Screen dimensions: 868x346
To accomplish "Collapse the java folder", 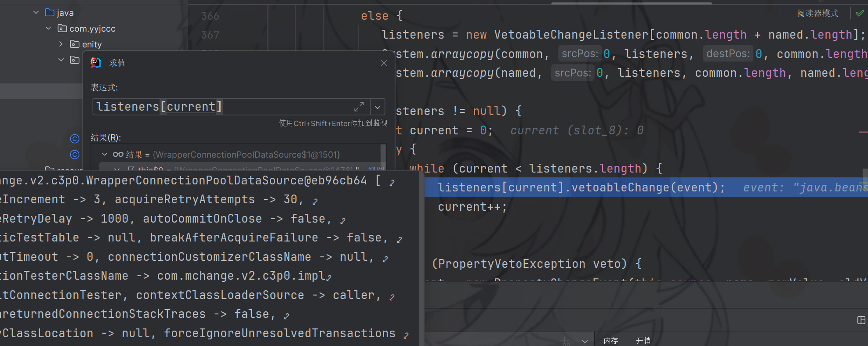I will point(36,12).
